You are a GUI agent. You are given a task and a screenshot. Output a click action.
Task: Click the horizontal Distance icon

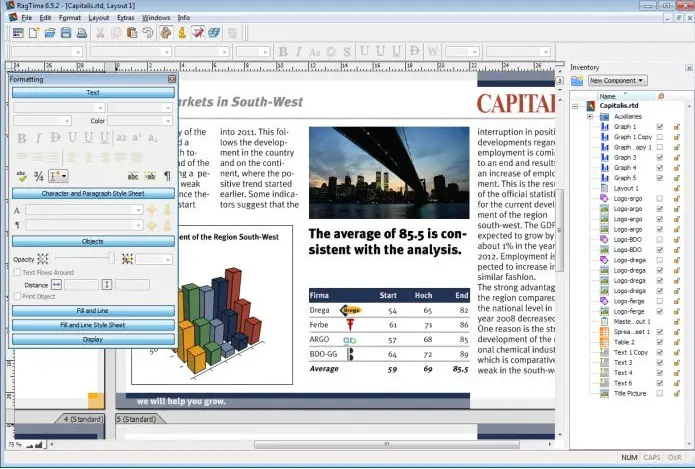(56, 285)
